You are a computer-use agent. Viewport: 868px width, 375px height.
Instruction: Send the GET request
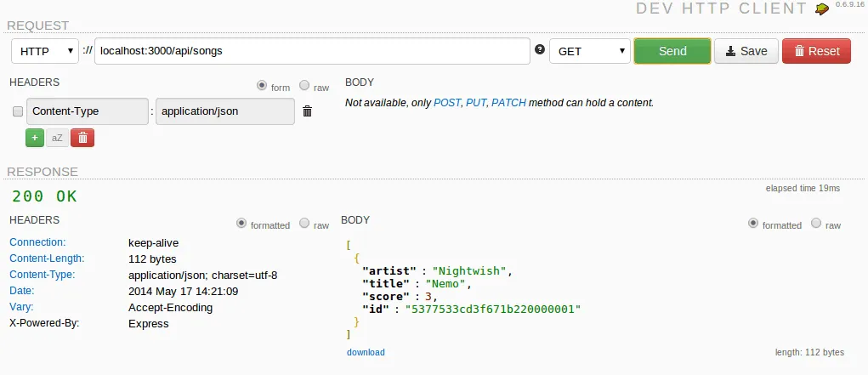click(672, 51)
